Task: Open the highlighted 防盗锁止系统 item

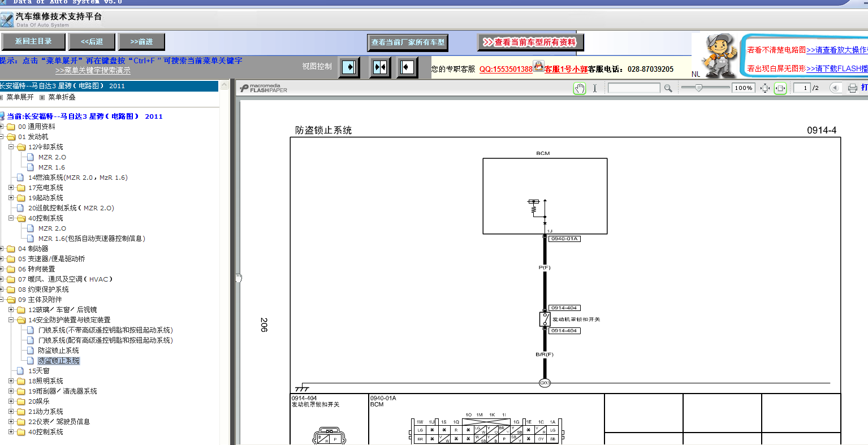Action: [x=59, y=361]
